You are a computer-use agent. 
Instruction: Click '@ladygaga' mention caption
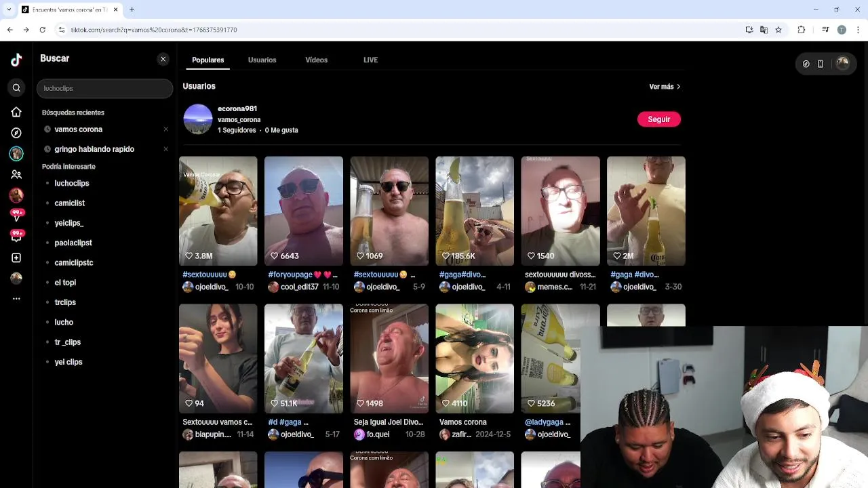(x=545, y=422)
